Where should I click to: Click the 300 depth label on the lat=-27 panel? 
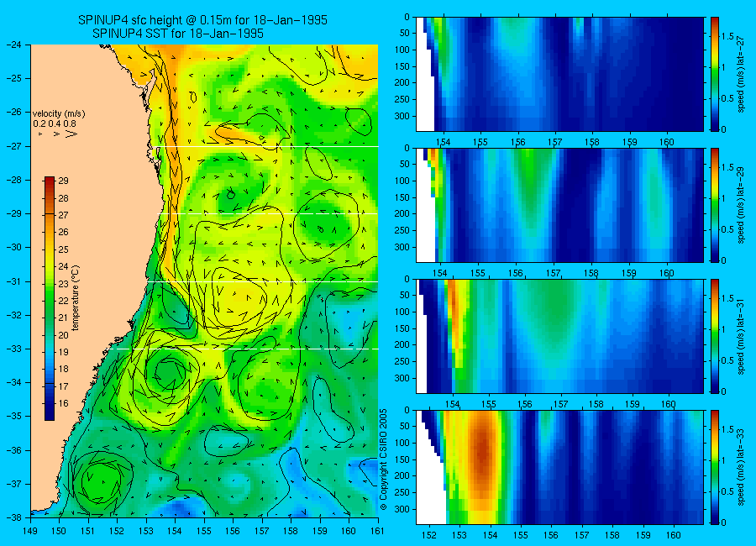(x=403, y=116)
